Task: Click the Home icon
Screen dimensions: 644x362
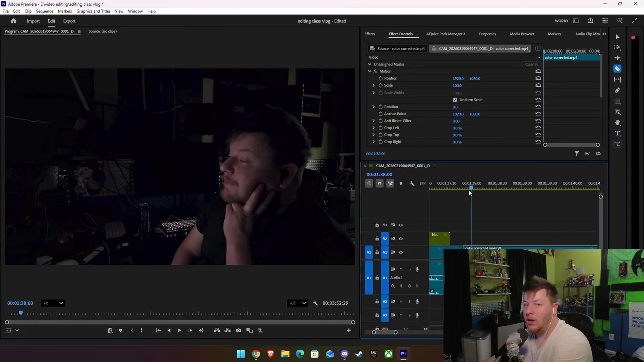Action: pos(14,21)
